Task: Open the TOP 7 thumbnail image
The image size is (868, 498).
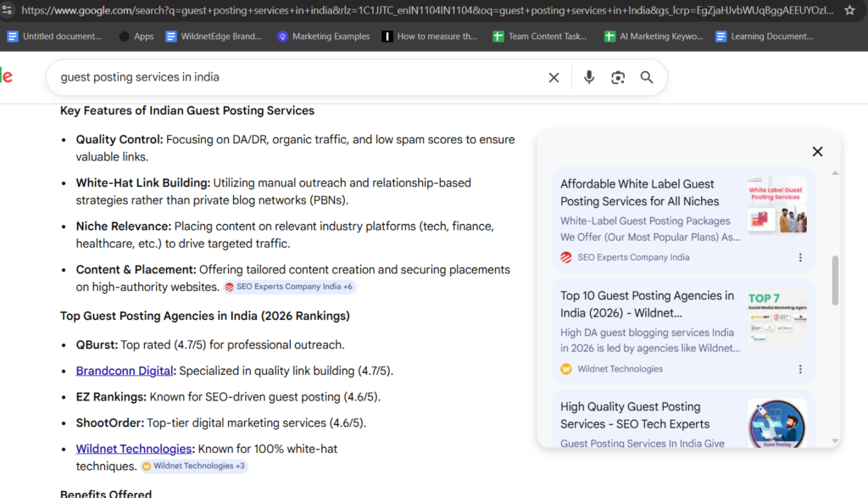Action: 777,316
